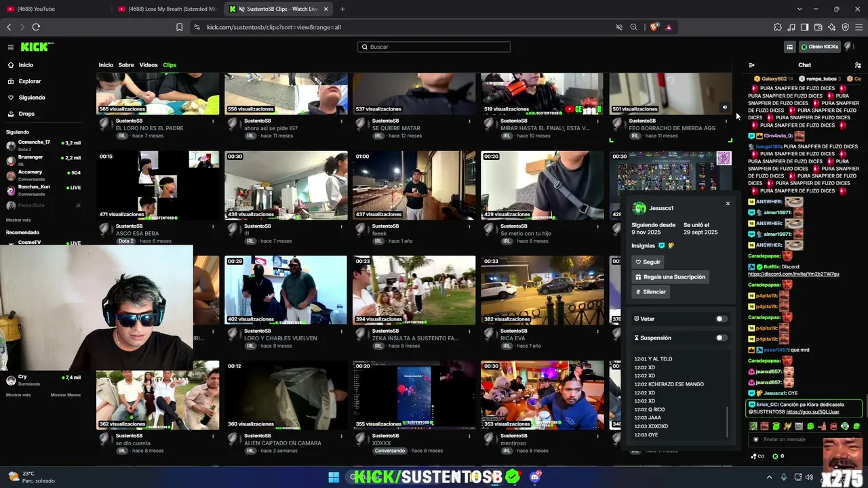Open Leo AI sparkle icon
This screenshot has width=868, height=488.
point(831,27)
